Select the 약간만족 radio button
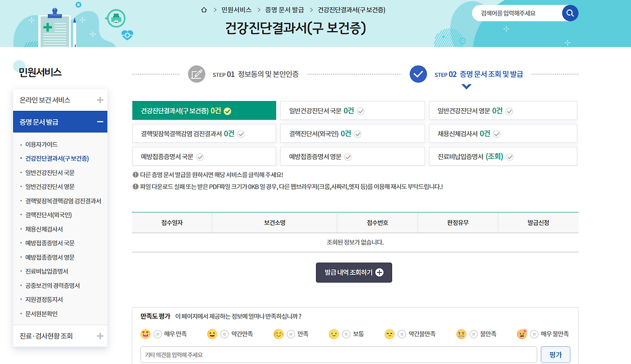Screen dimensions: 631x364 point(224,334)
